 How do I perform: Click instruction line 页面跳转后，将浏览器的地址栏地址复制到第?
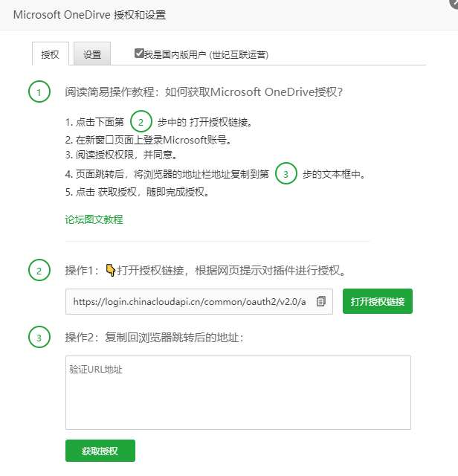(x=167, y=174)
